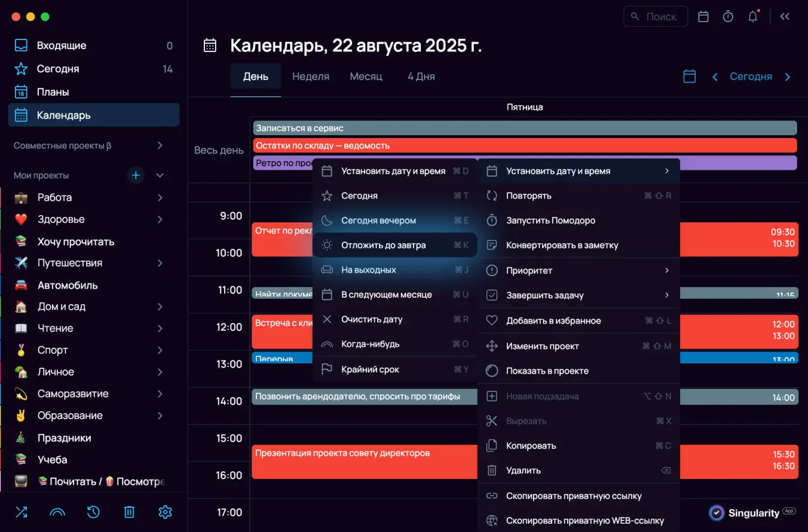Open task history via the clock icon
This screenshot has width=808, height=532.
point(93,512)
